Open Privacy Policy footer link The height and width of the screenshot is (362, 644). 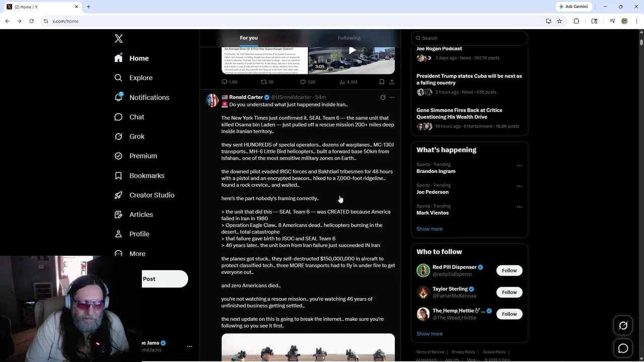click(463, 352)
